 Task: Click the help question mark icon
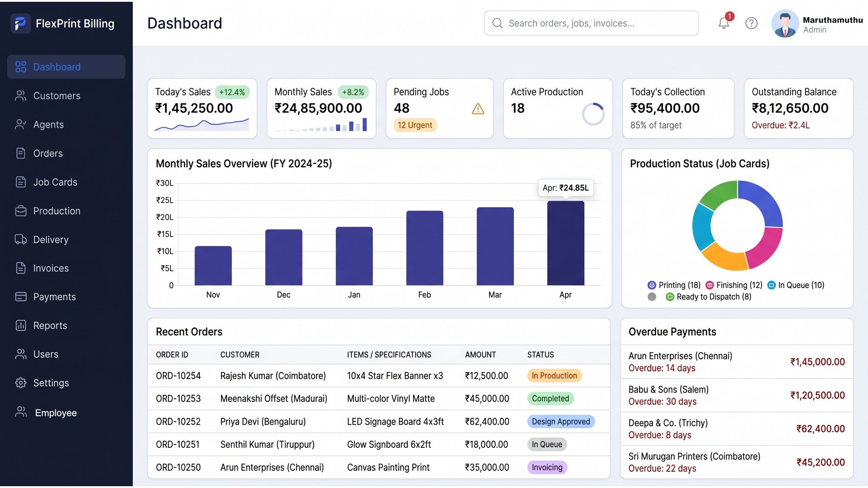tap(751, 23)
